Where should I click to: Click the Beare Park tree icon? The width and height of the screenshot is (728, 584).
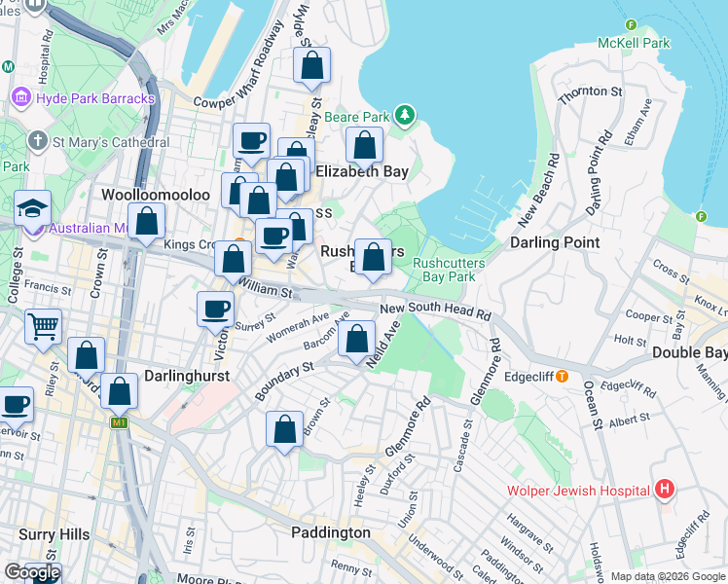tap(405, 114)
